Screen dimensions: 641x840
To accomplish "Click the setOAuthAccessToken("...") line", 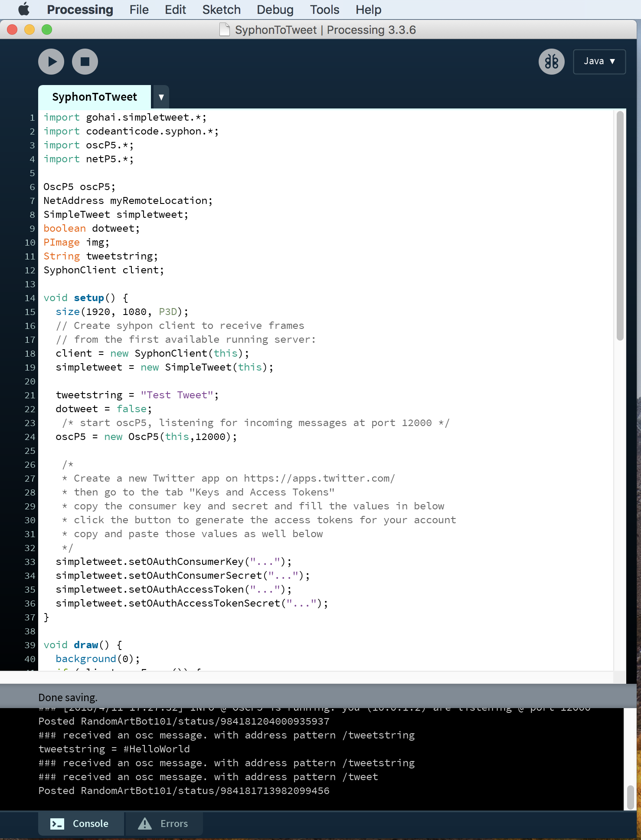I will (173, 590).
